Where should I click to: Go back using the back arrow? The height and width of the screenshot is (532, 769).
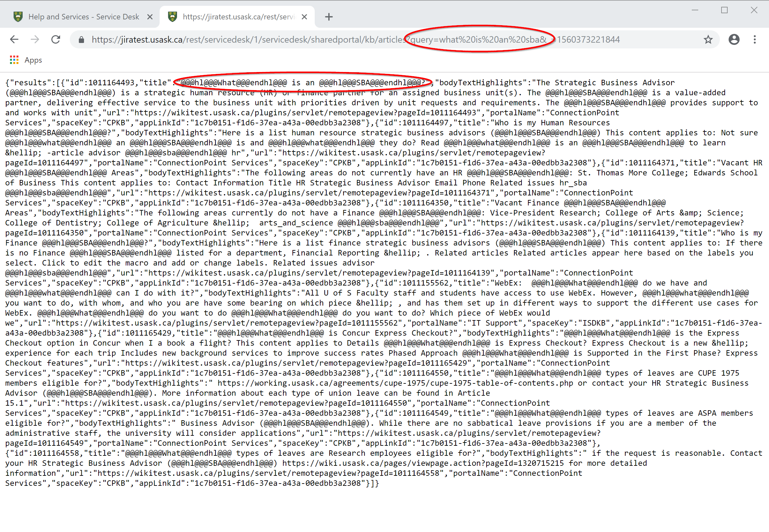(14, 40)
